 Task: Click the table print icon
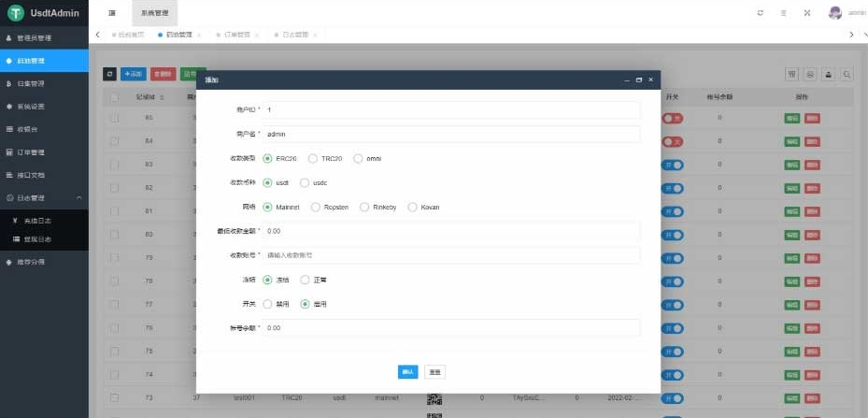(x=810, y=74)
